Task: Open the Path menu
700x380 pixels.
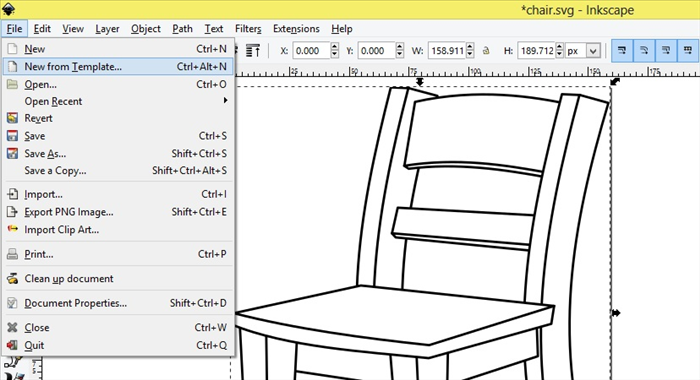Action: 183,29
